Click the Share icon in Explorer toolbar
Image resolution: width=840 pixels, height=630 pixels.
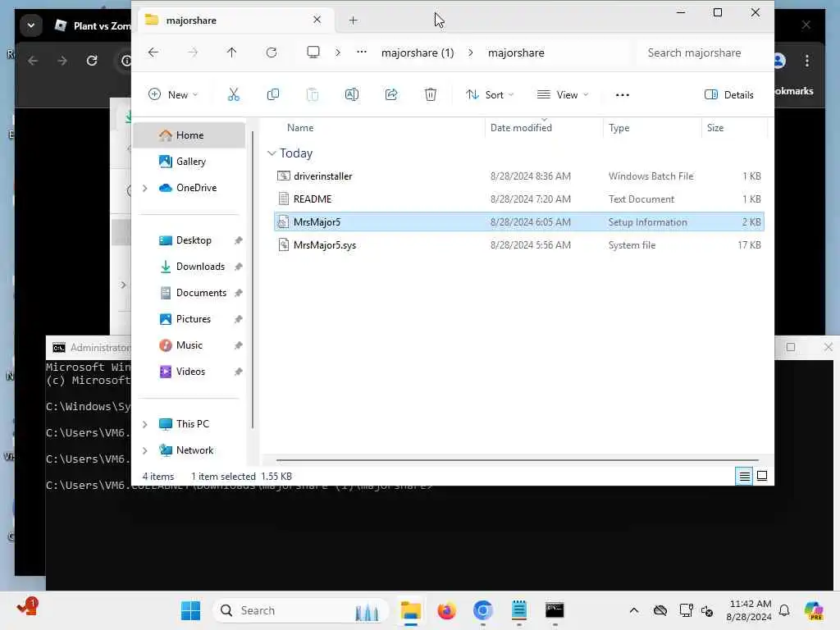(x=391, y=95)
